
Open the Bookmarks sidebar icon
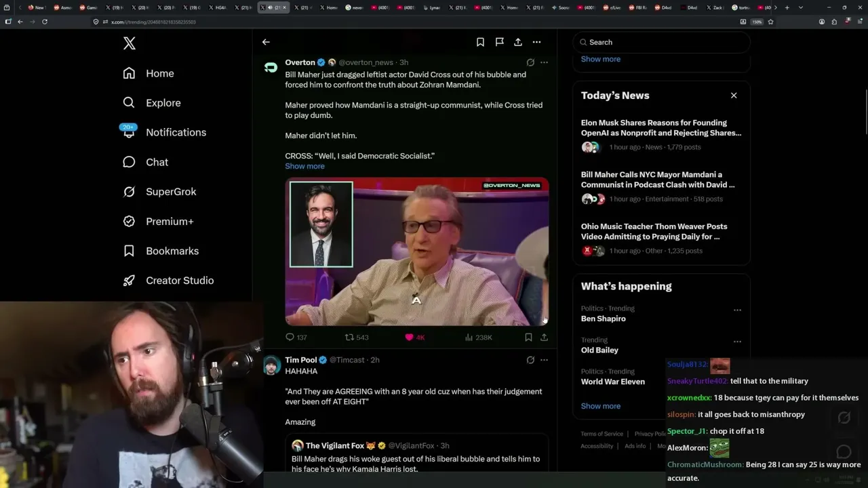(x=129, y=251)
